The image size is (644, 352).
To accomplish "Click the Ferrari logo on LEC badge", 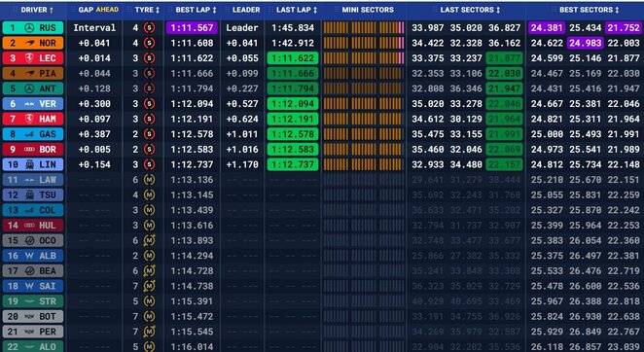I will 29,58.
